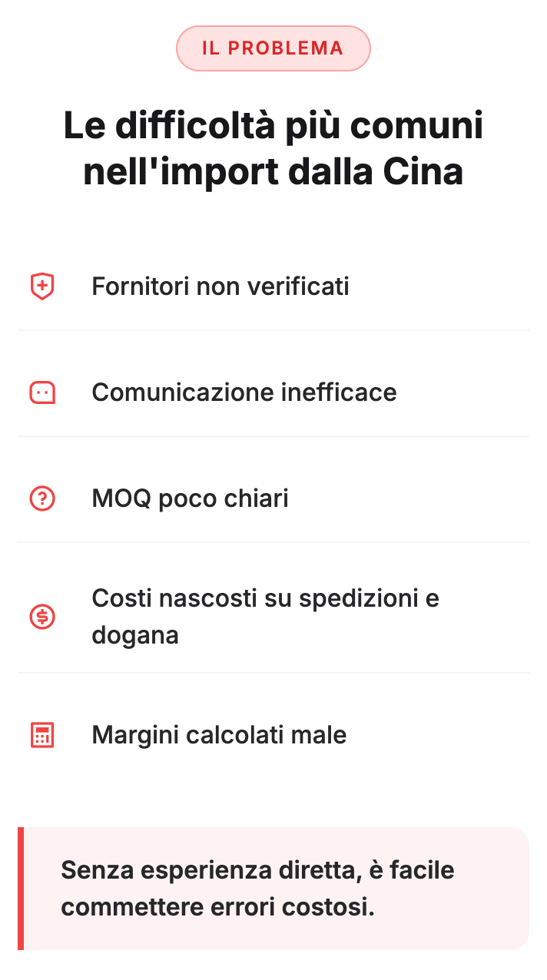Image resolution: width=547 pixels, height=980 pixels.
Task: Select the 'MOQ poco chiari' item text
Action: pos(190,498)
